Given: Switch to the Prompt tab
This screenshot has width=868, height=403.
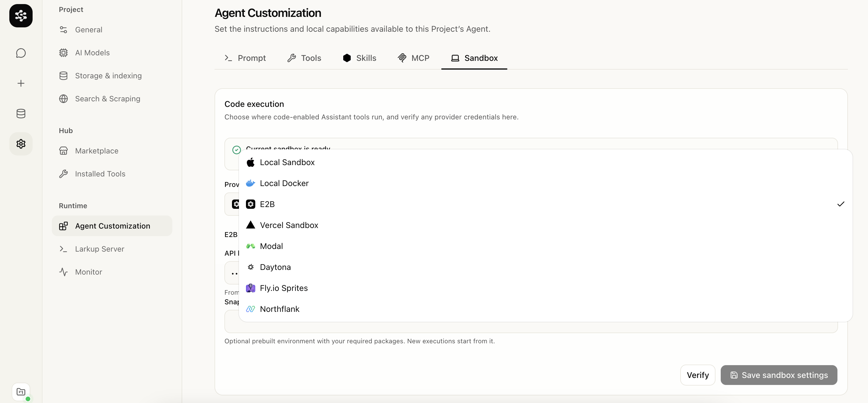Looking at the screenshot, I should pyautogui.click(x=245, y=58).
